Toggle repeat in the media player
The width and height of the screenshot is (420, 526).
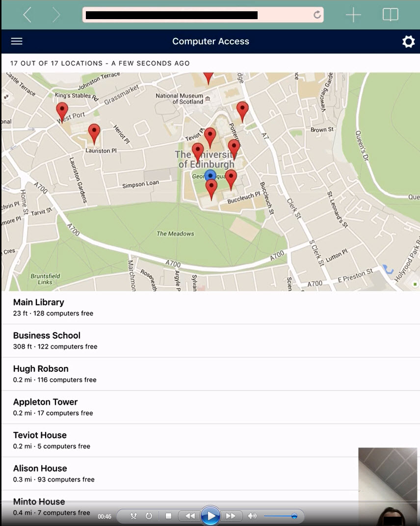149,516
